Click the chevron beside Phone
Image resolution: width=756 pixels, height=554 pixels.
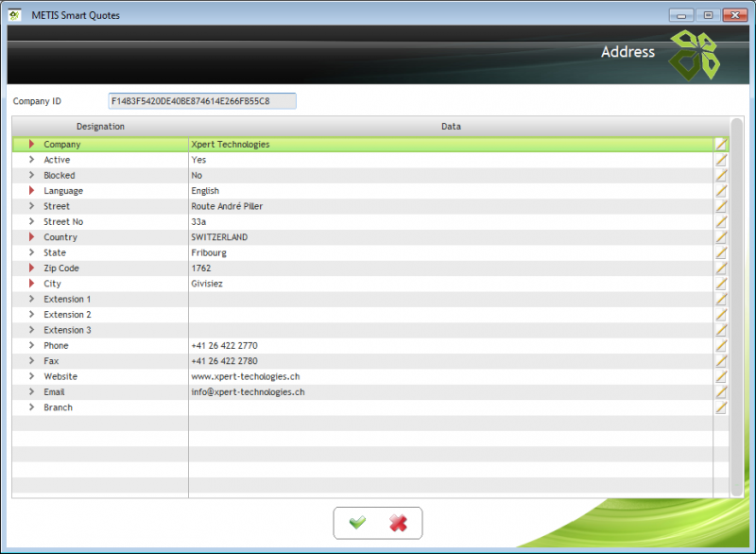point(31,345)
